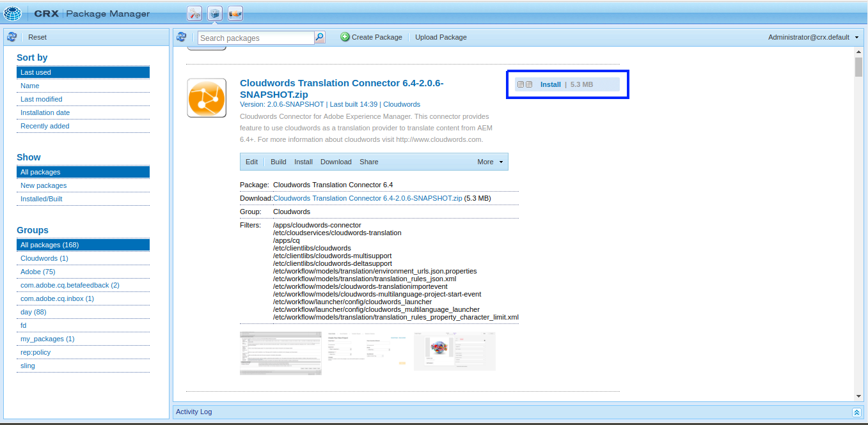Click the magnifier search icon
Image resolution: width=868 pixels, height=425 pixels.
click(x=320, y=37)
